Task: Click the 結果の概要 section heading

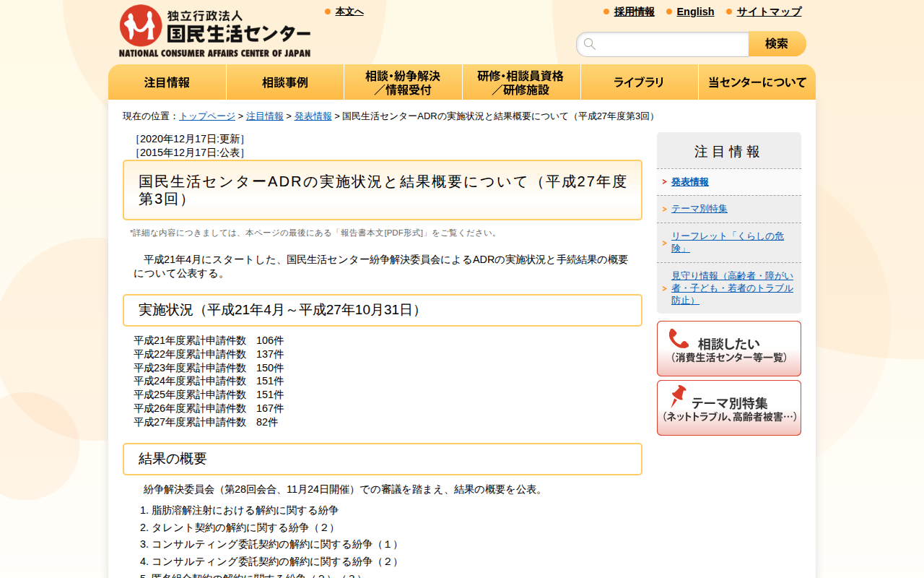Action: click(x=383, y=459)
